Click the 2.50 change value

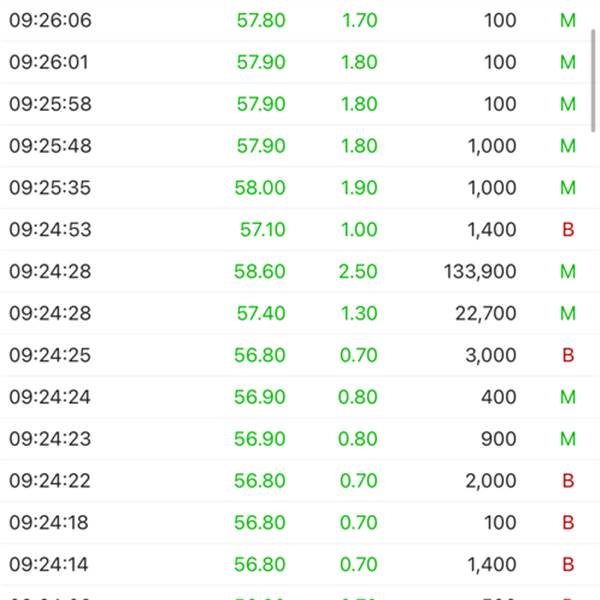click(359, 272)
